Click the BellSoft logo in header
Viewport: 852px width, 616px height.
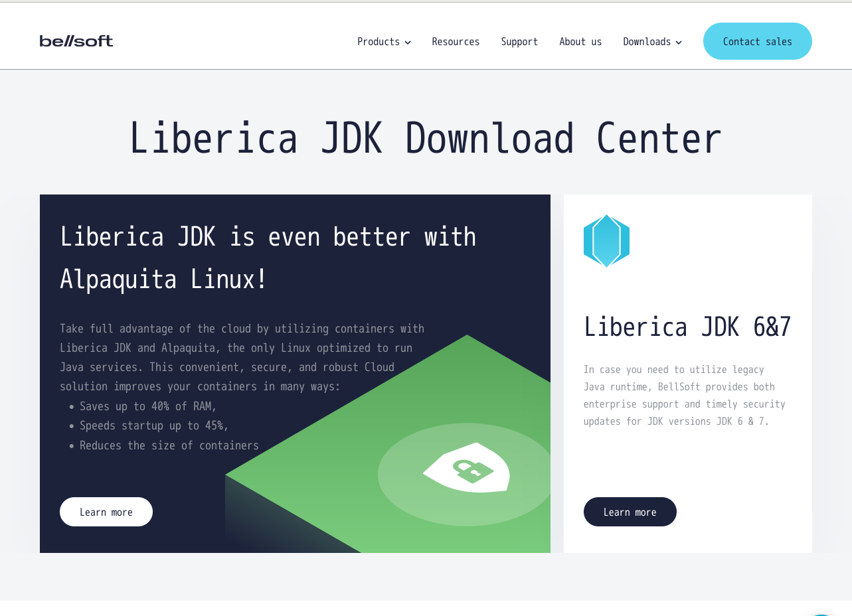tap(76, 41)
